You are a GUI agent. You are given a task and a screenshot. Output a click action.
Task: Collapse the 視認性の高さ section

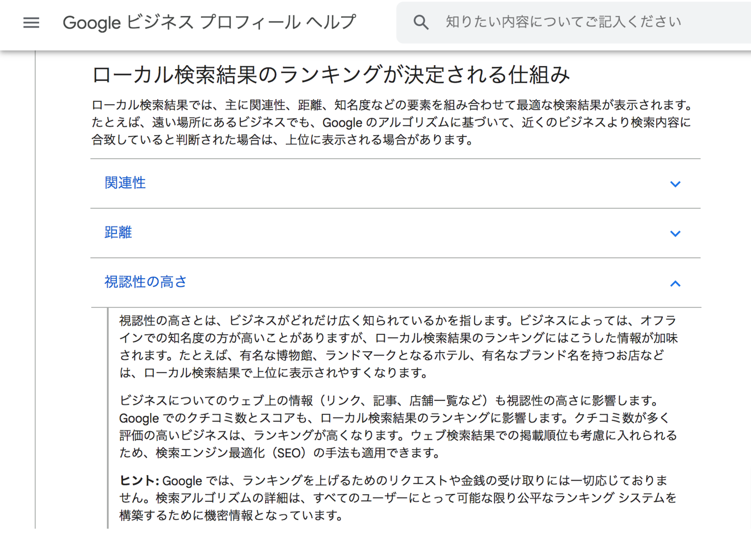(x=395, y=283)
